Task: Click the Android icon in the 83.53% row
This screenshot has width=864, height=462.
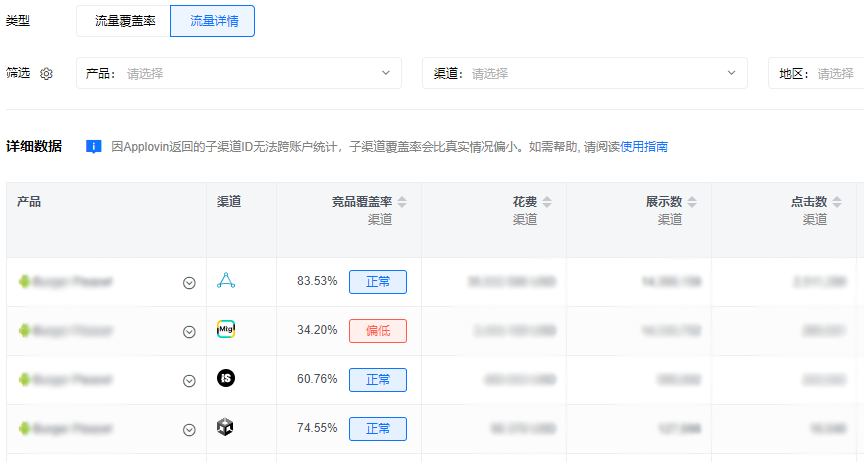Action: pyautogui.click(x=24, y=281)
